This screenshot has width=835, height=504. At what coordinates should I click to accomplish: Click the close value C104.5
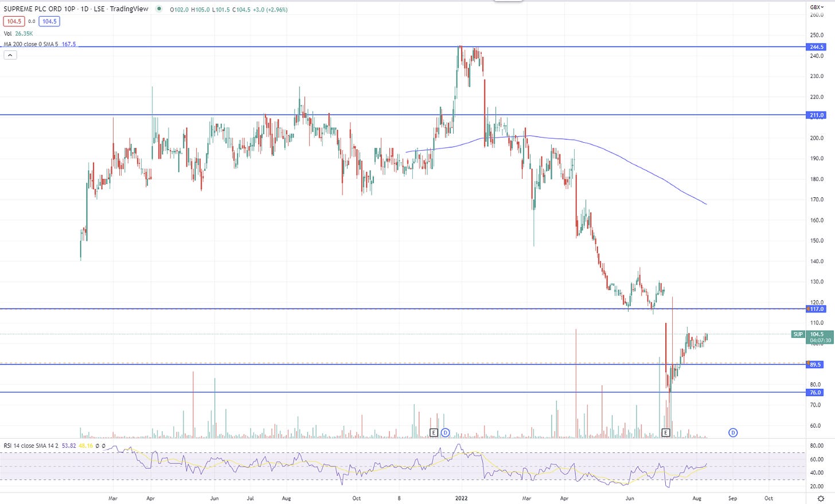[x=242, y=10]
